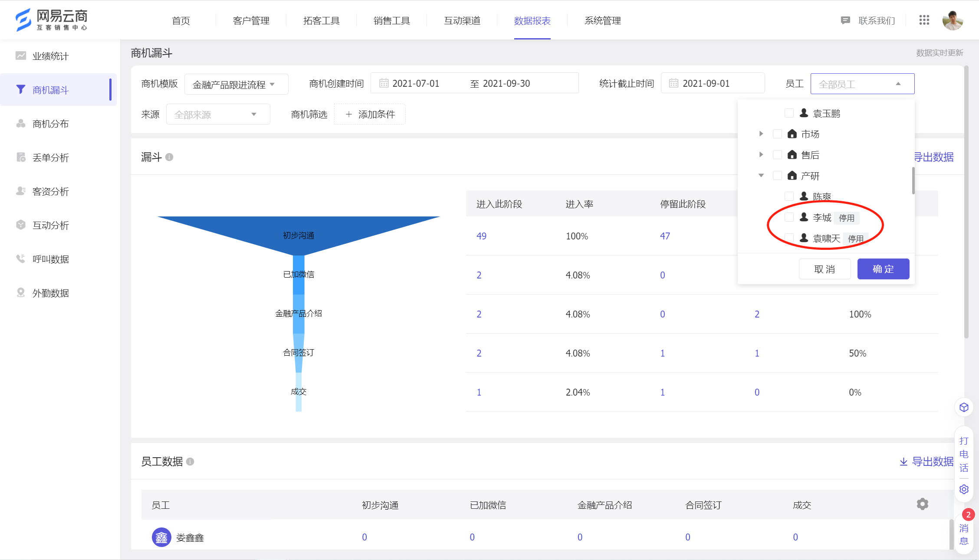Screen dimensions: 979x560
Task: Click the 网易云商 logo
Action: (51, 20)
